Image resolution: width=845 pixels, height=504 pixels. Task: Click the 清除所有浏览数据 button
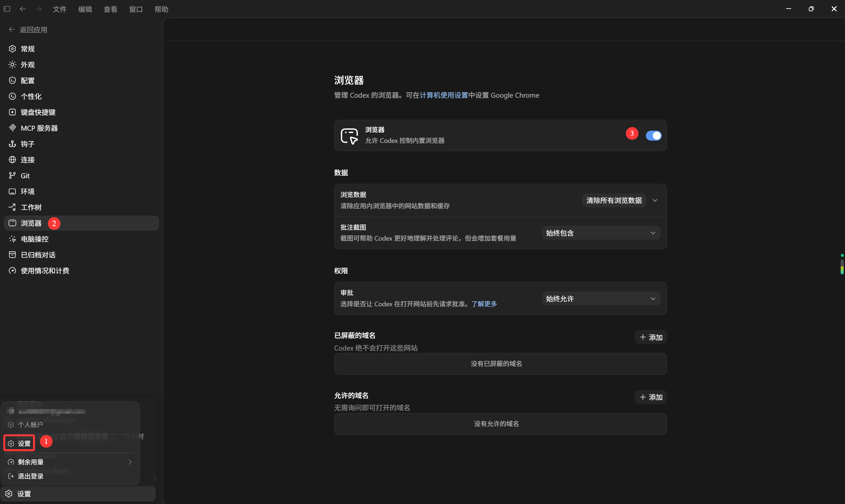click(614, 201)
